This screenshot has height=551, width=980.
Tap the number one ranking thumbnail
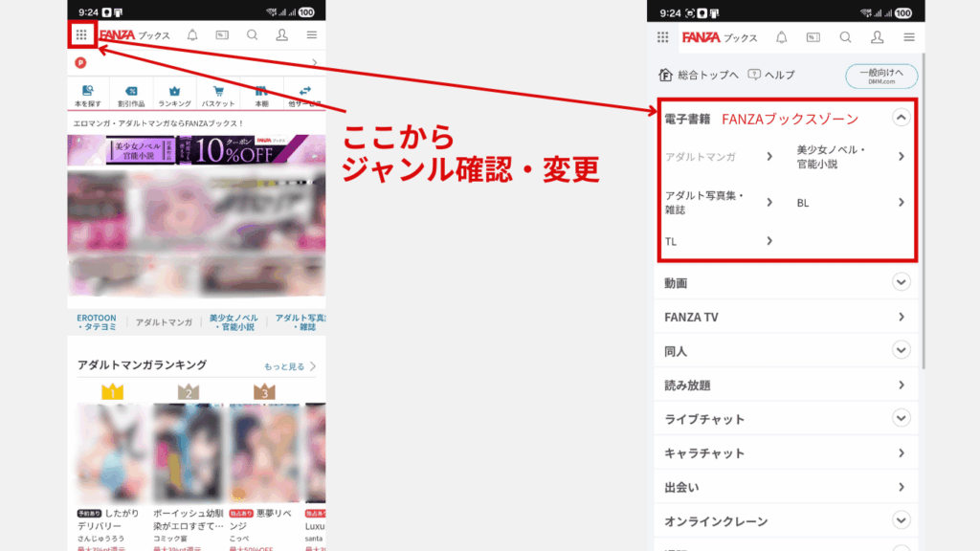(x=115, y=450)
